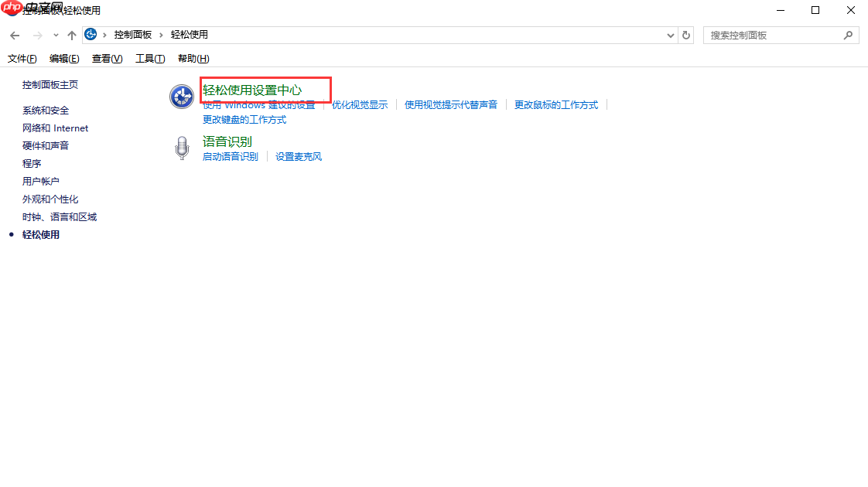This screenshot has width=868, height=487.
Task: Go to 硬件和声音 in the sidebar
Action: (x=45, y=145)
